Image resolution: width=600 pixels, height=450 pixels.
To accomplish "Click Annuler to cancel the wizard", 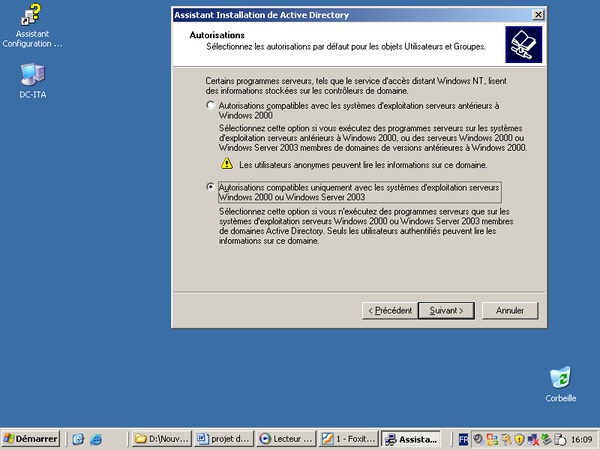I will [510, 311].
